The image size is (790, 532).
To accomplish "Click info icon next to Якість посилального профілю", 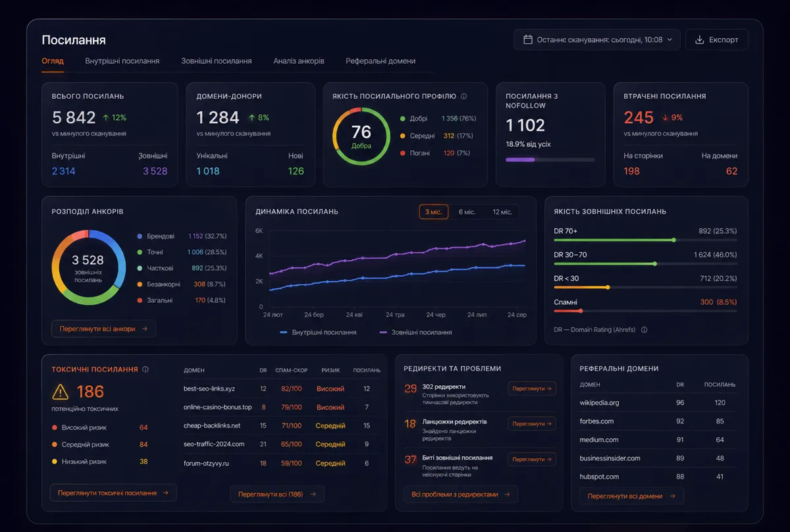I will [x=463, y=96].
